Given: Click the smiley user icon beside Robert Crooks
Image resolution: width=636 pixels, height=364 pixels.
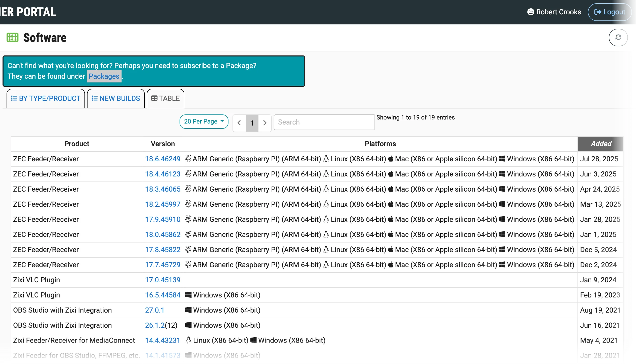Looking at the screenshot, I should (531, 12).
